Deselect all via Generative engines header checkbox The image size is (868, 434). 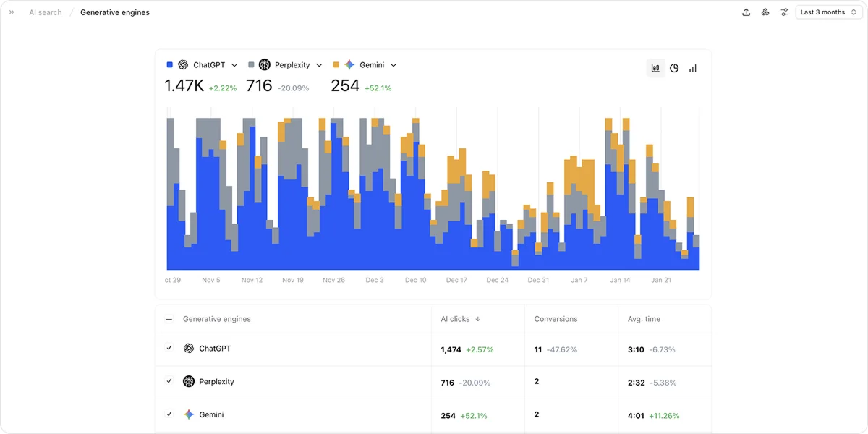tap(169, 319)
